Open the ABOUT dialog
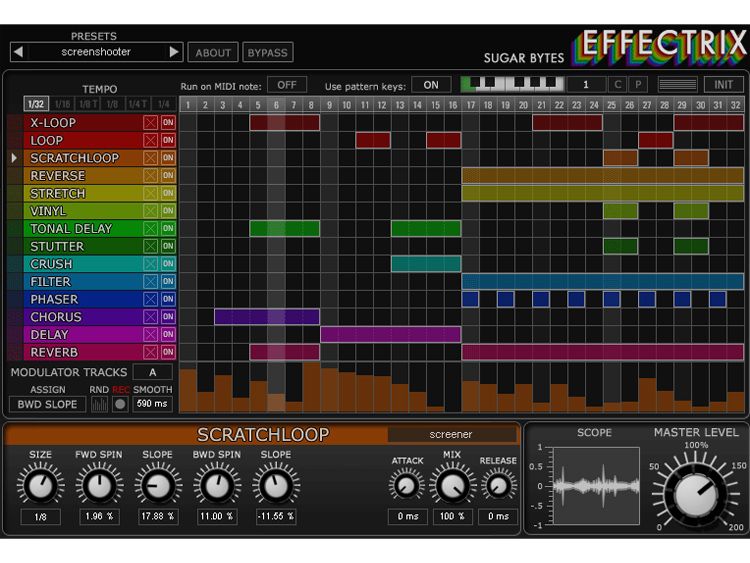 pos(213,53)
